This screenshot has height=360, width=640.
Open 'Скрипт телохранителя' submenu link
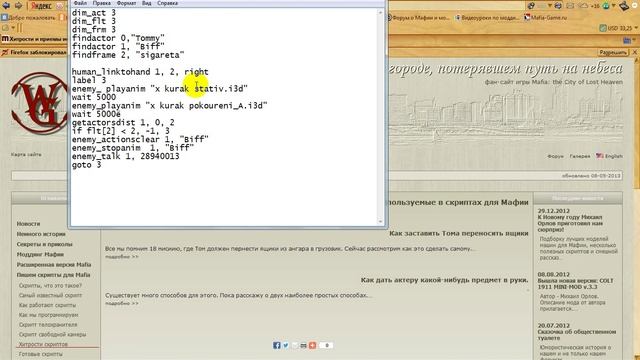click(x=48, y=324)
